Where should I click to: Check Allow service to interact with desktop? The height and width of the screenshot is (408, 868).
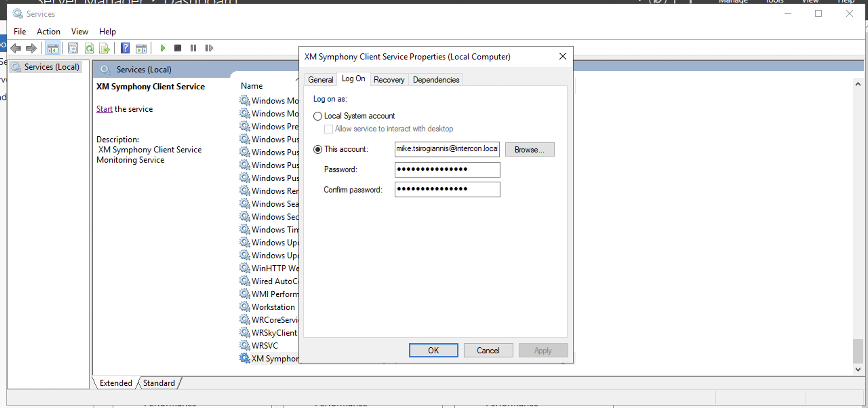pyautogui.click(x=328, y=129)
